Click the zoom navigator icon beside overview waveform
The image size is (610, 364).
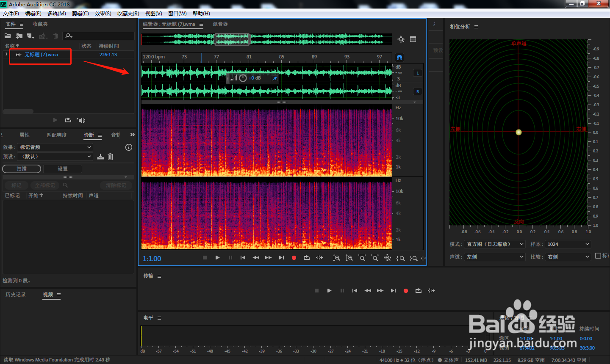pos(401,39)
